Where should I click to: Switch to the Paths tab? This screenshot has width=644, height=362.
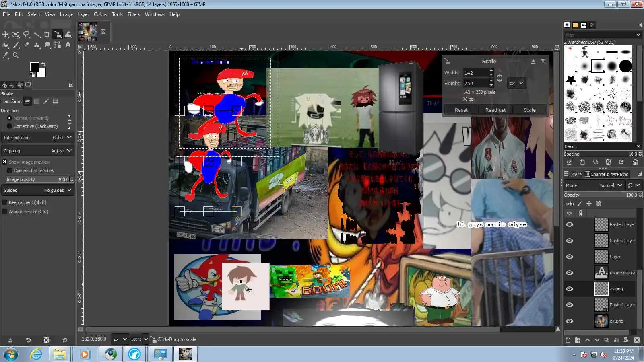[x=620, y=174]
